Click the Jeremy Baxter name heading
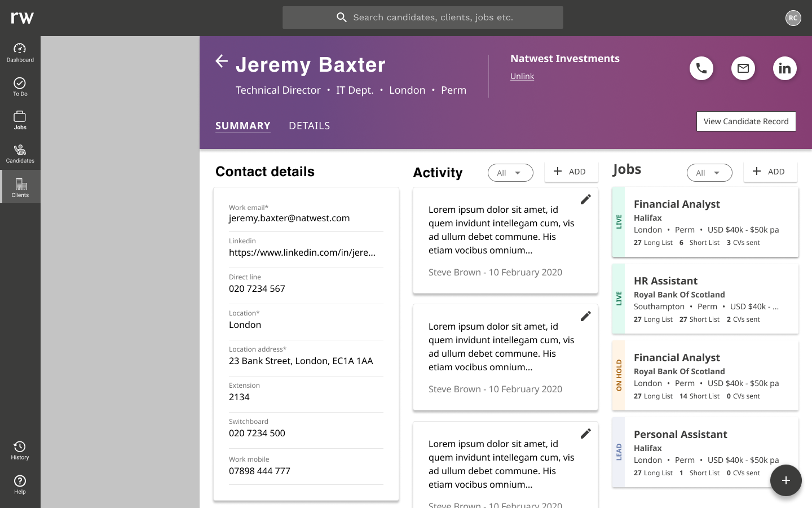This screenshot has width=812, height=508. 311,65
